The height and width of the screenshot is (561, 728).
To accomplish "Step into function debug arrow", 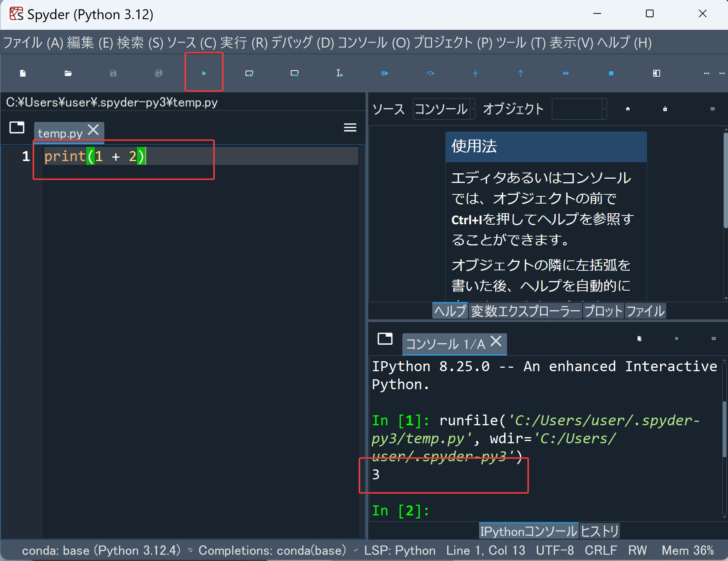I will coord(475,73).
